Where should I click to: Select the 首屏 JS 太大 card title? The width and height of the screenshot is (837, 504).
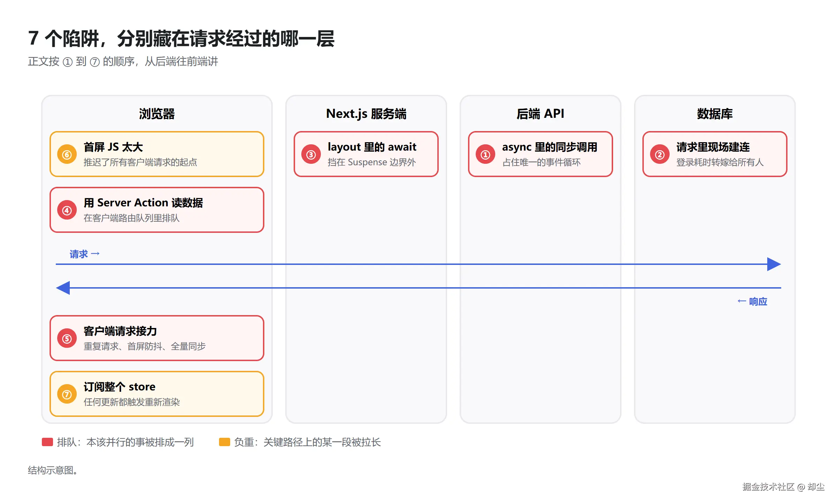pyautogui.click(x=113, y=147)
